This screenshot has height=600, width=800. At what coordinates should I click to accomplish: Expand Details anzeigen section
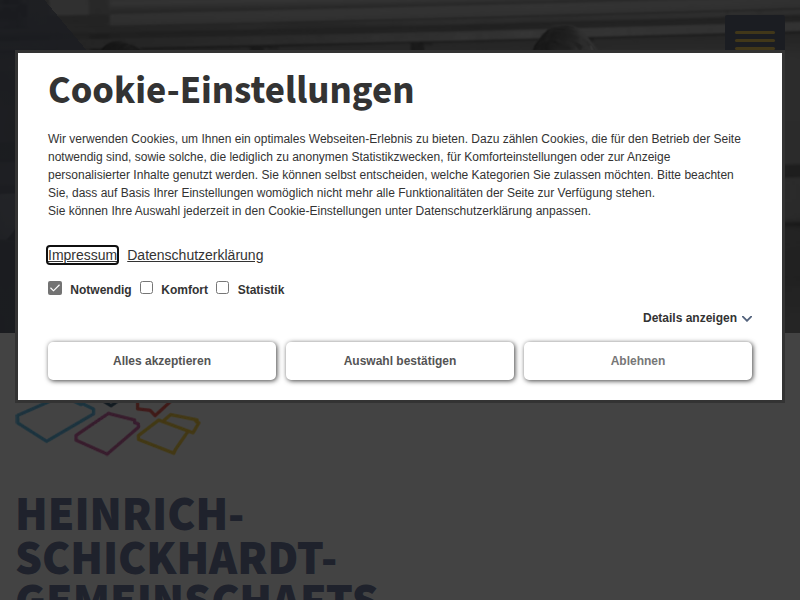pyautogui.click(x=689, y=318)
